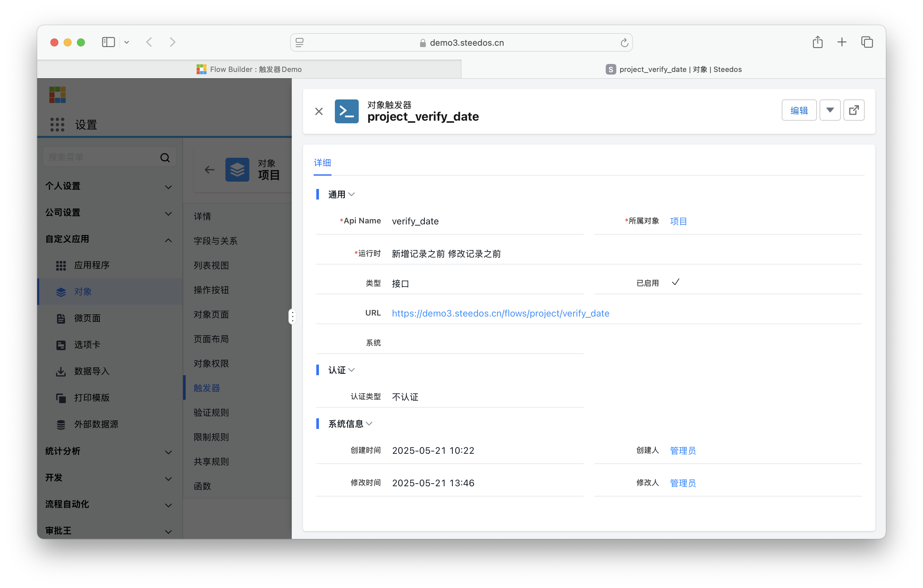Click the 数据导入 download icon

coord(61,372)
